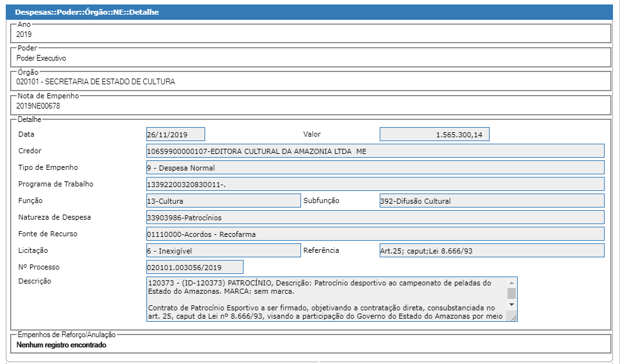Click the Órgão fieldset legend
The image size is (620, 364).
(28, 72)
